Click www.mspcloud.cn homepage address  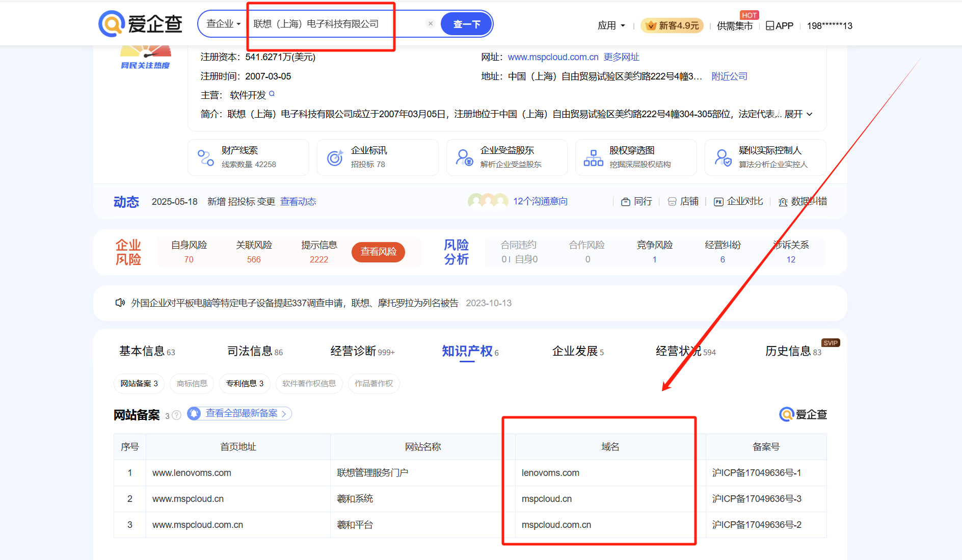(x=188, y=499)
